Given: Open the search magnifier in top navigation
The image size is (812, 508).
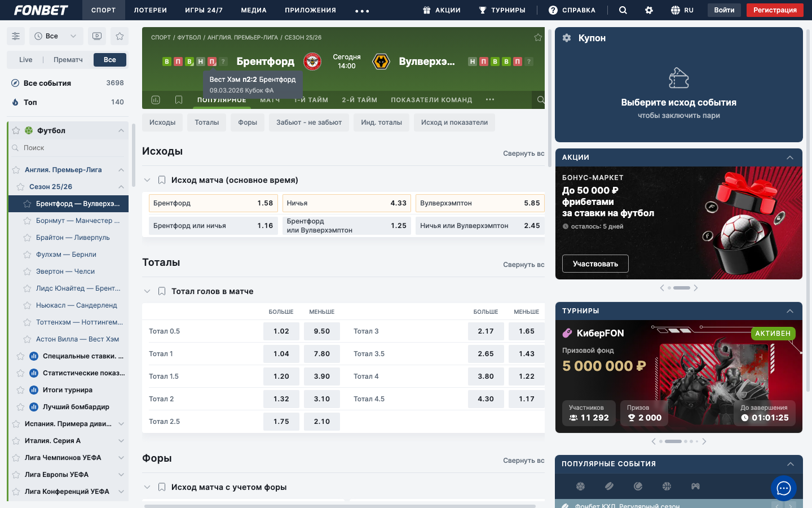Looking at the screenshot, I should 623,10.
